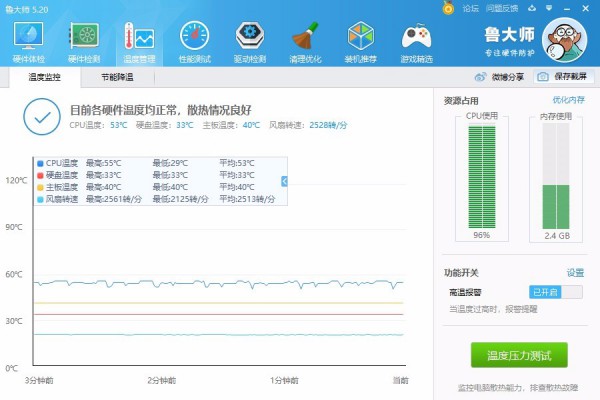
Task: Open 硬件检测 hardware detection icon
Action: (x=84, y=42)
